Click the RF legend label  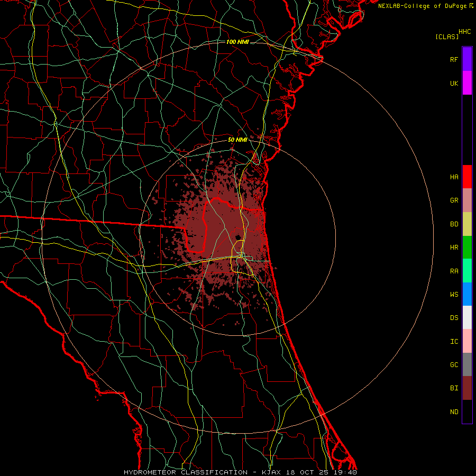[x=454, y=59]
